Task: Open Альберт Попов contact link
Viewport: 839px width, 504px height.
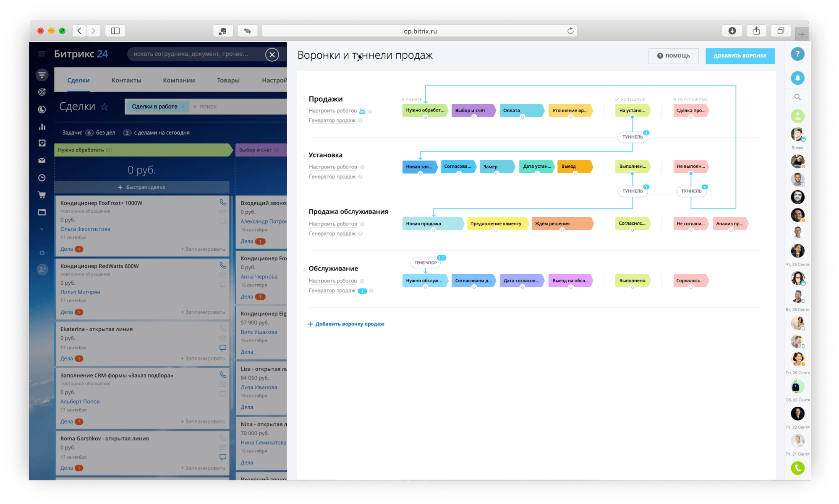Action: [80, 402]
